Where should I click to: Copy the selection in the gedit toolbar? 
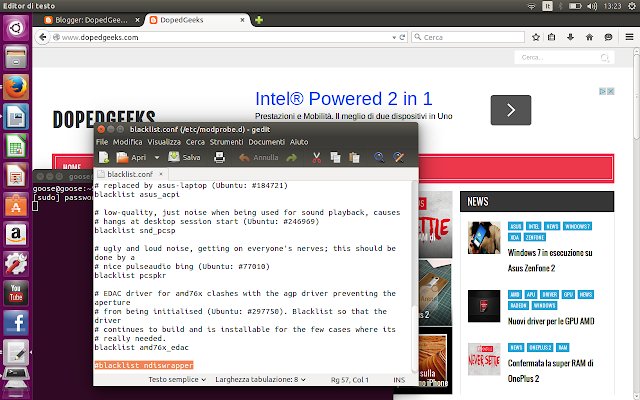[336, 158]
